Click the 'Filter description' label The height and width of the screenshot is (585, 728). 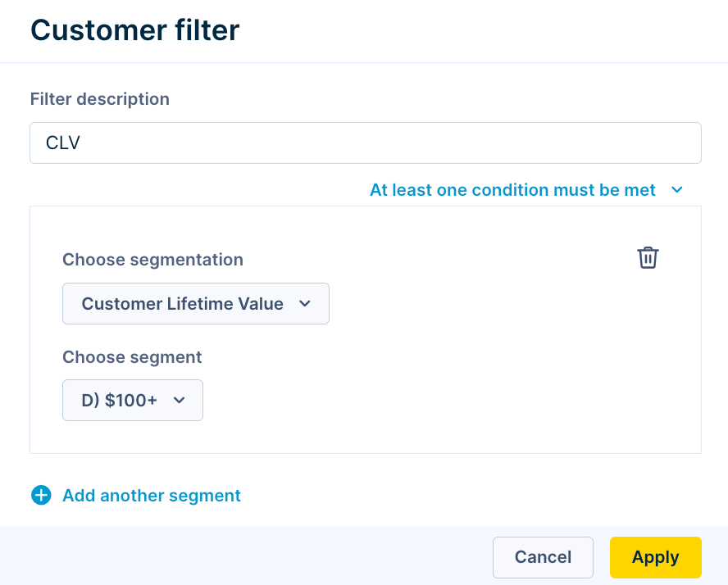[100, 99]
